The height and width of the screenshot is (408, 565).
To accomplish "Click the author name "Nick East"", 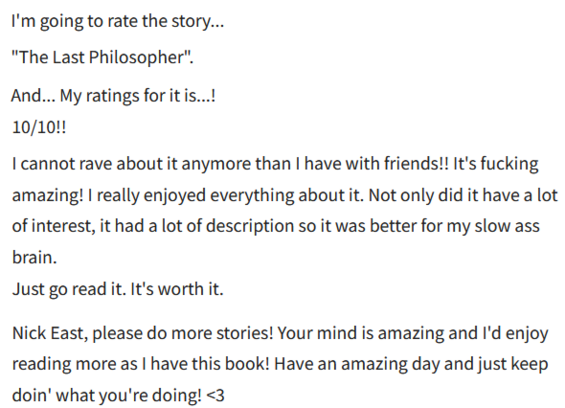I will 48,333.
